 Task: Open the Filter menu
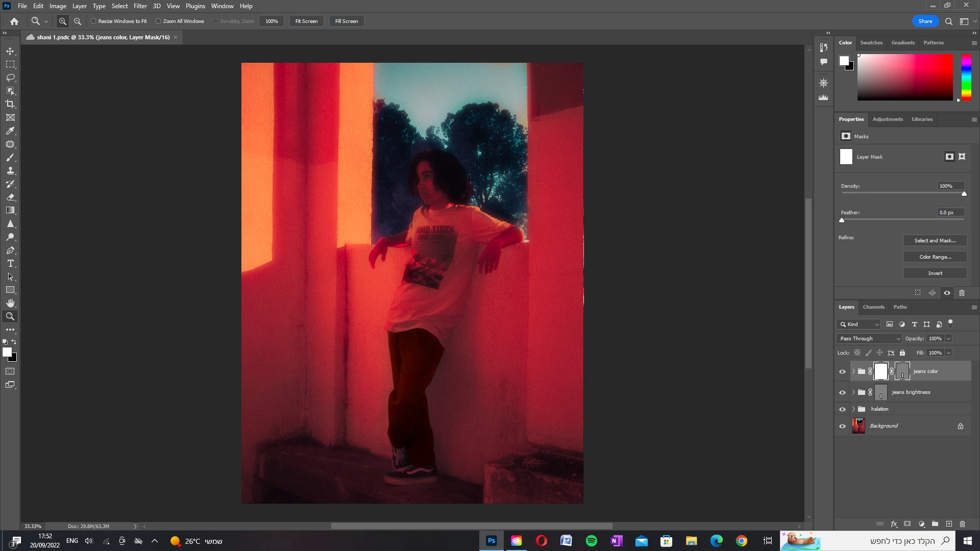(x=140, y=6)
